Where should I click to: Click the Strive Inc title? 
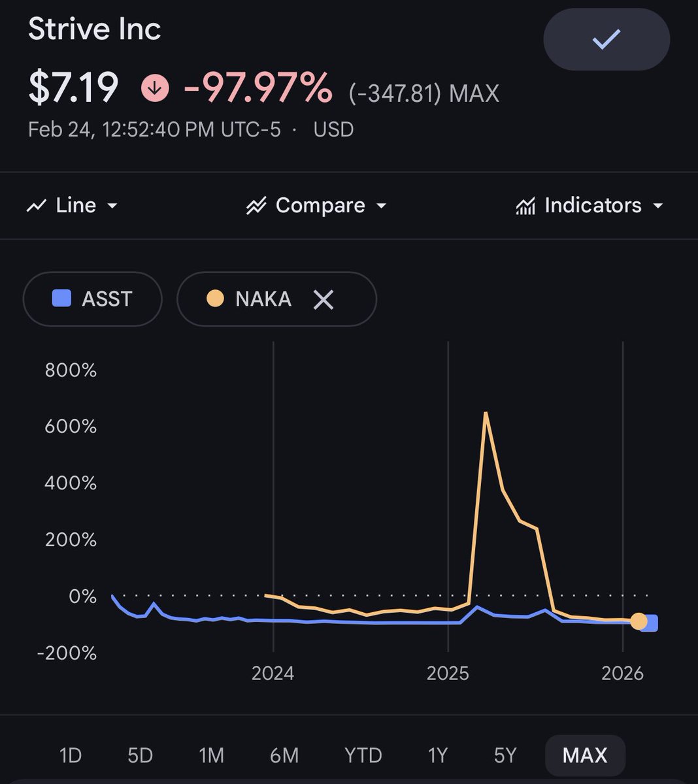pos(95,29)
